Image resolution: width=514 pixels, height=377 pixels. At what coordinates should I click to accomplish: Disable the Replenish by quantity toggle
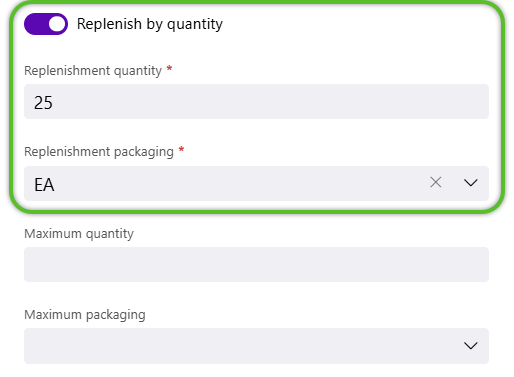(46, 24)
